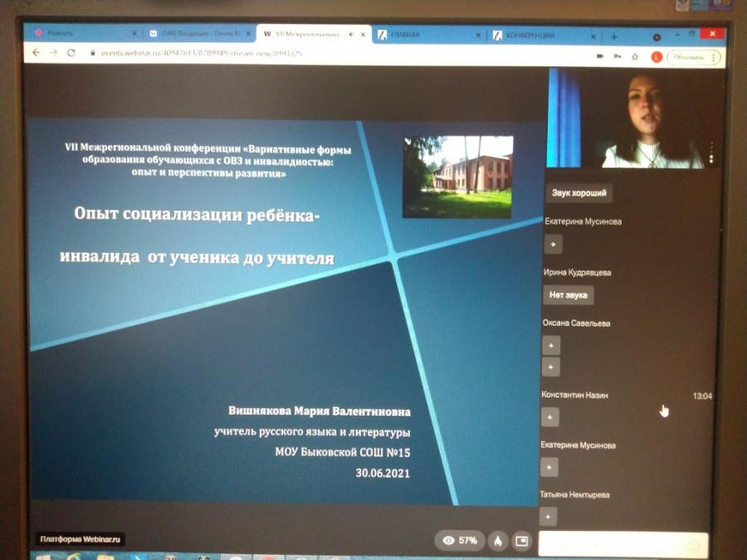Click the Звук хороший chat message

click(x=579, y=193)
